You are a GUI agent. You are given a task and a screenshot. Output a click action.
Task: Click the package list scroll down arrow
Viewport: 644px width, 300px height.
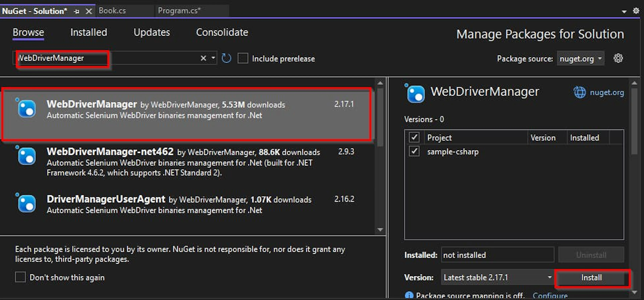point(380,229)
